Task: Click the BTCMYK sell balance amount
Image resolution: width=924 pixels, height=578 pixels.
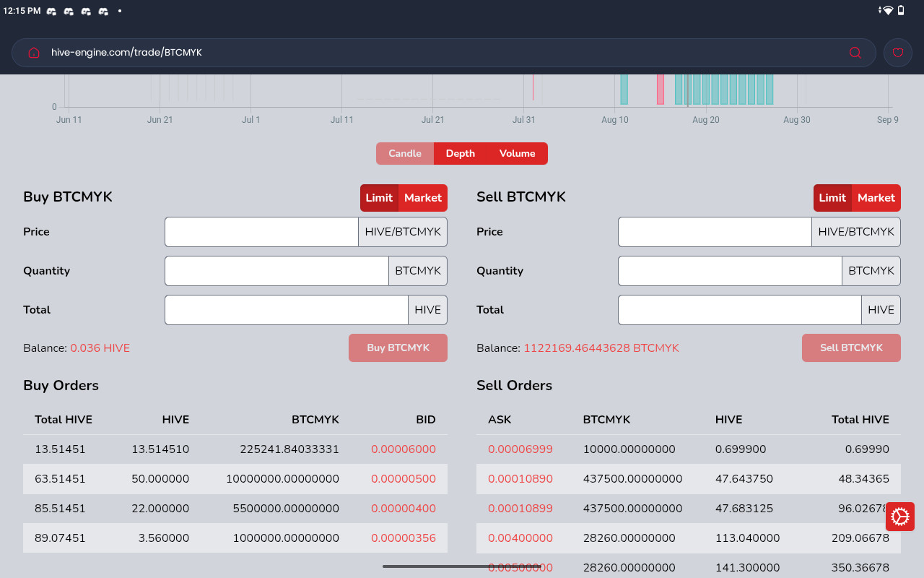Action: (x=601, y=348)
